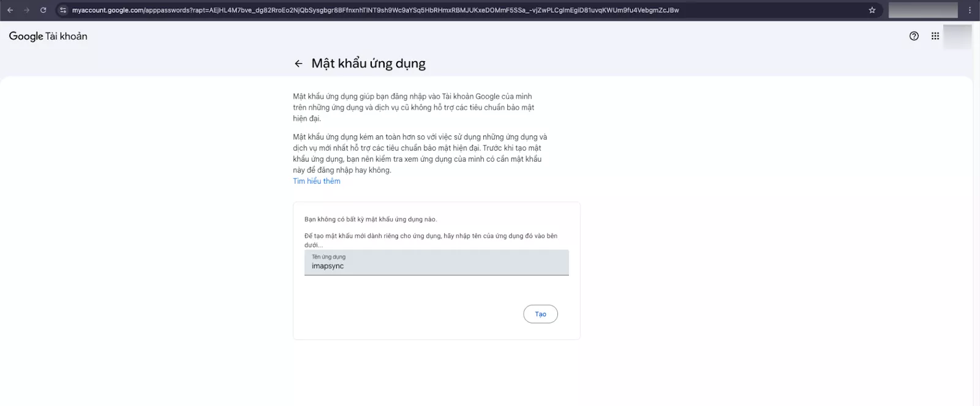Click the browser profile area top right

tap(922, 10)
